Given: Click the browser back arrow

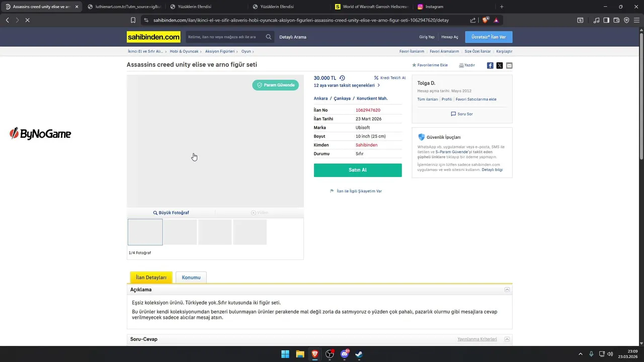Looking at the screenshot, I should [8, 20].
